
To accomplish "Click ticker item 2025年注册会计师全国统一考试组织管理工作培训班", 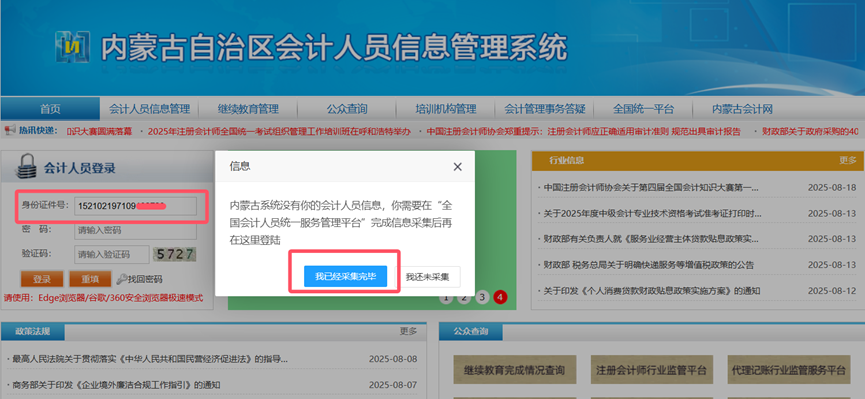I will click(x=279, y=131).
